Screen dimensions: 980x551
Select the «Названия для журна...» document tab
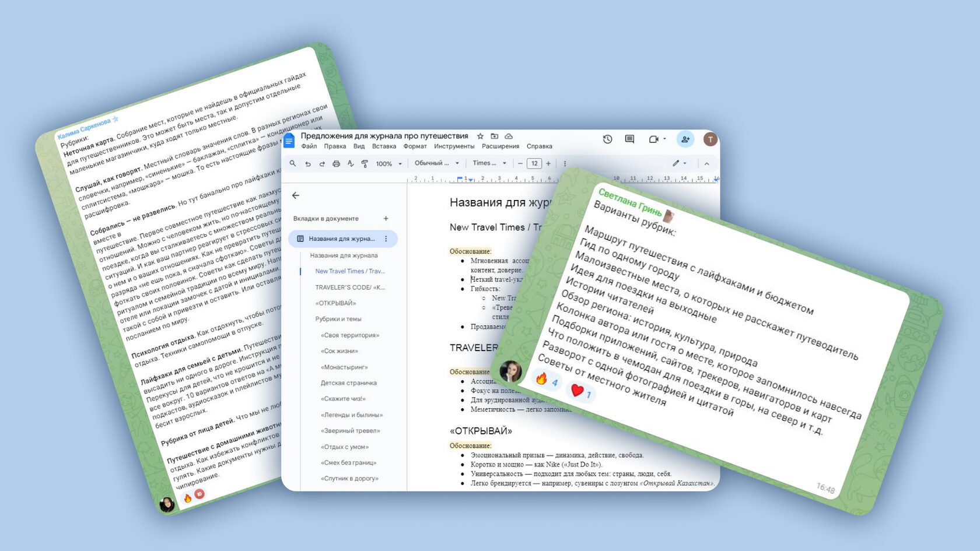click(x=343, y=238)
